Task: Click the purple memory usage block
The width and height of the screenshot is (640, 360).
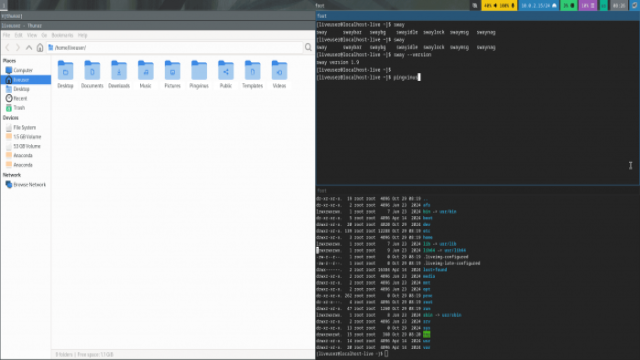Action: pos(588,6)
